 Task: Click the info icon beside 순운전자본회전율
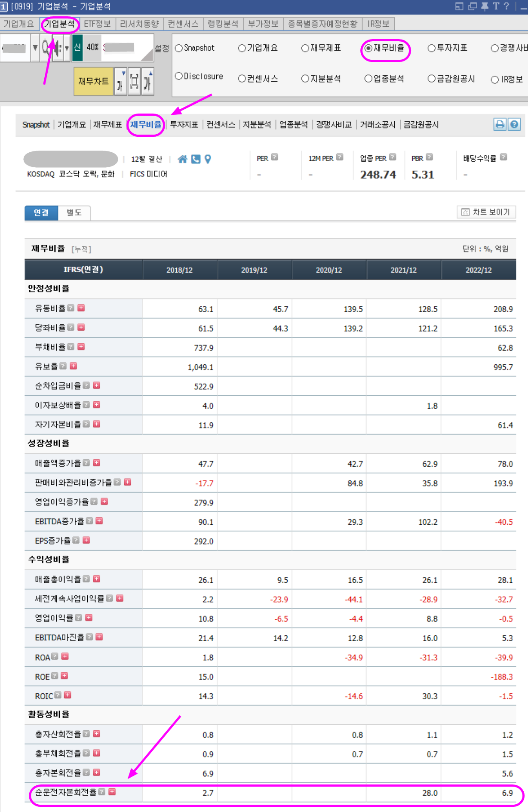click(102, 791)
